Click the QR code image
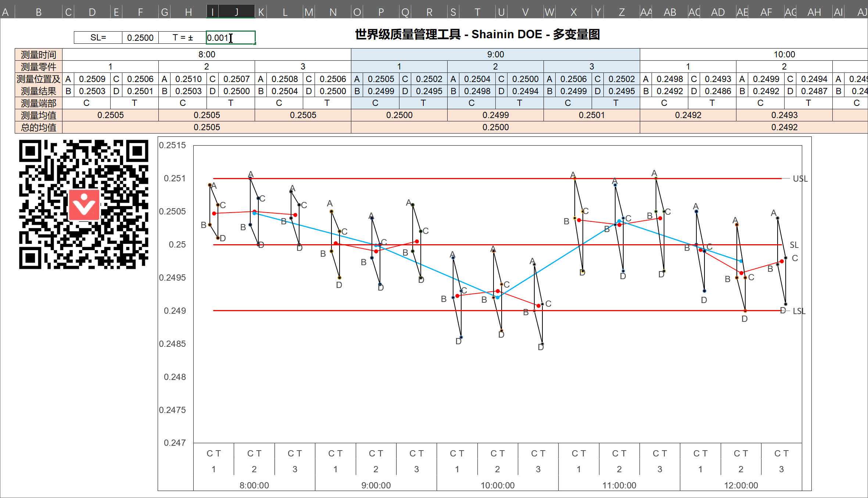 point(84,204)
